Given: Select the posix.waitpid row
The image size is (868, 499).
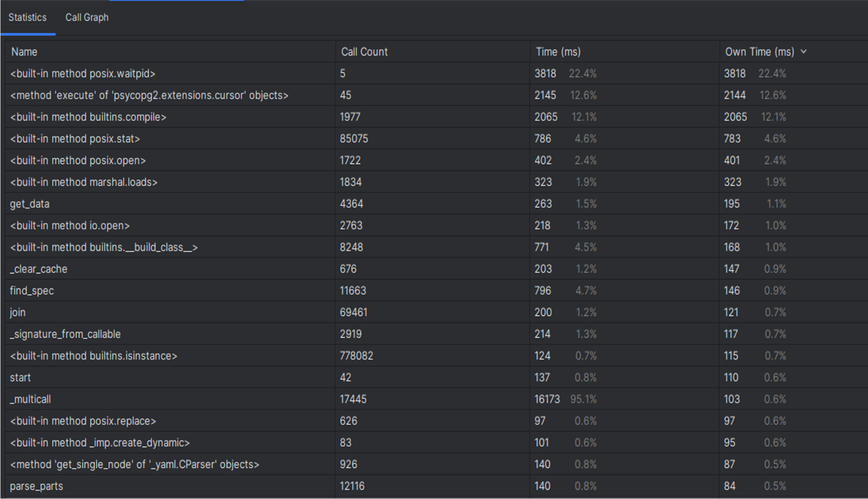Looking at the screenshot, I should coord(83,74).
